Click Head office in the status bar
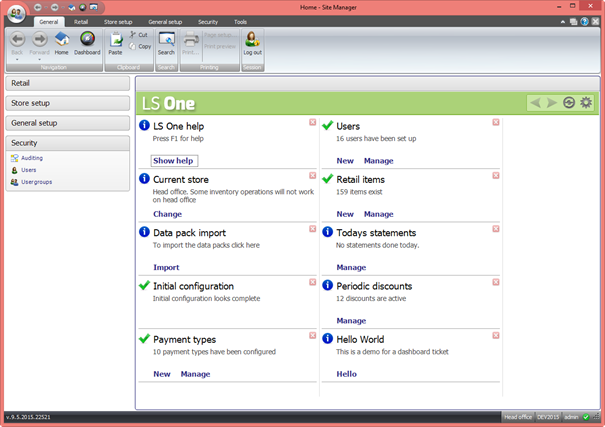605x427 pixels. pos(518,417)
